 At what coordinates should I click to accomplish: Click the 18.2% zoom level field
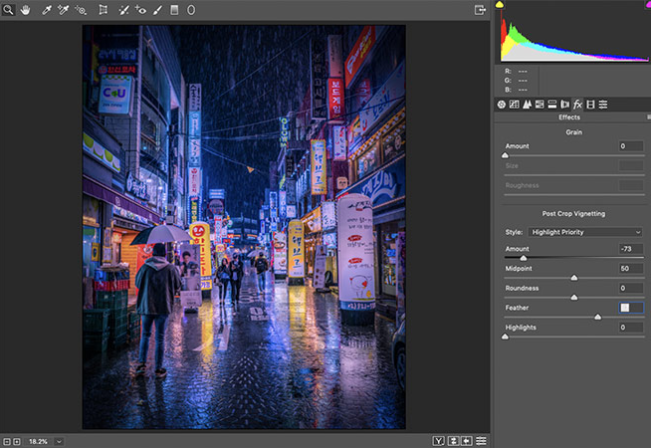click(38, 441)
